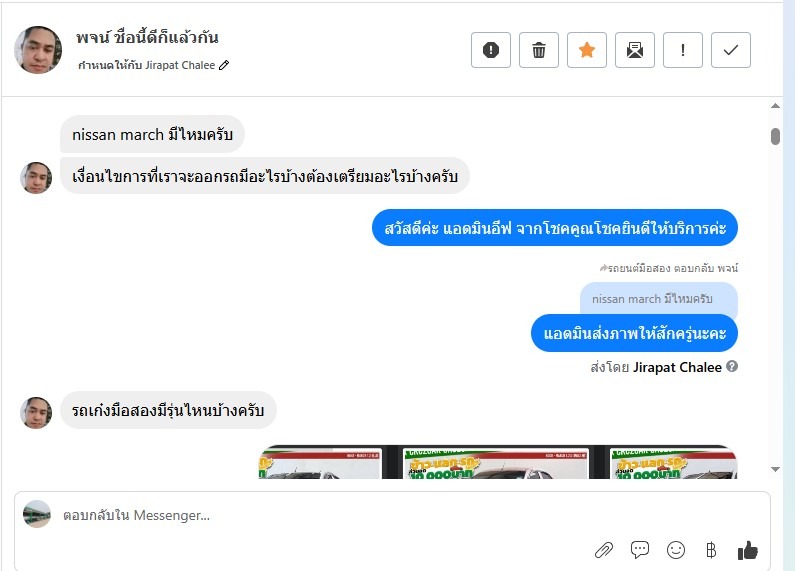Delete conversation with the trash icon

538,50
